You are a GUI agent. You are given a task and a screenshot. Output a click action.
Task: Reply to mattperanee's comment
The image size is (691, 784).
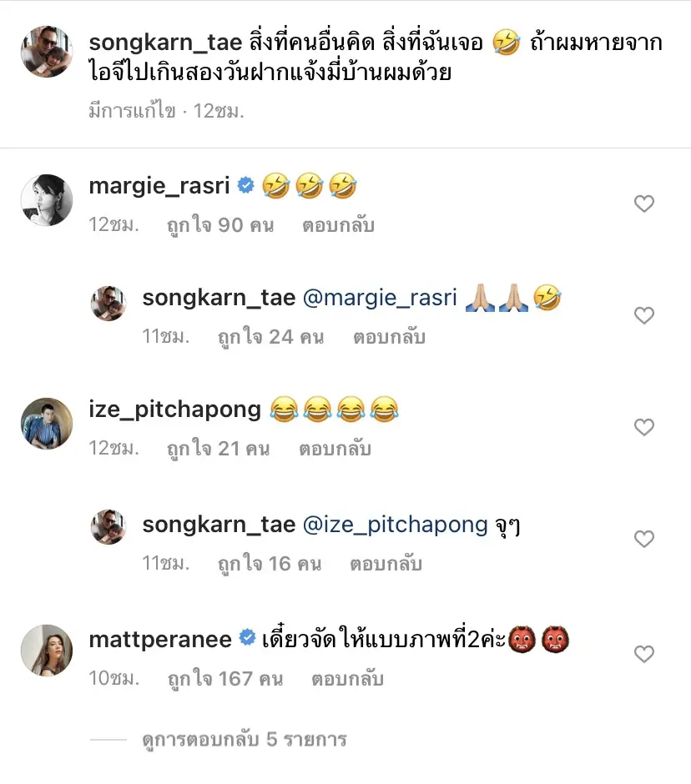(347, 679)
